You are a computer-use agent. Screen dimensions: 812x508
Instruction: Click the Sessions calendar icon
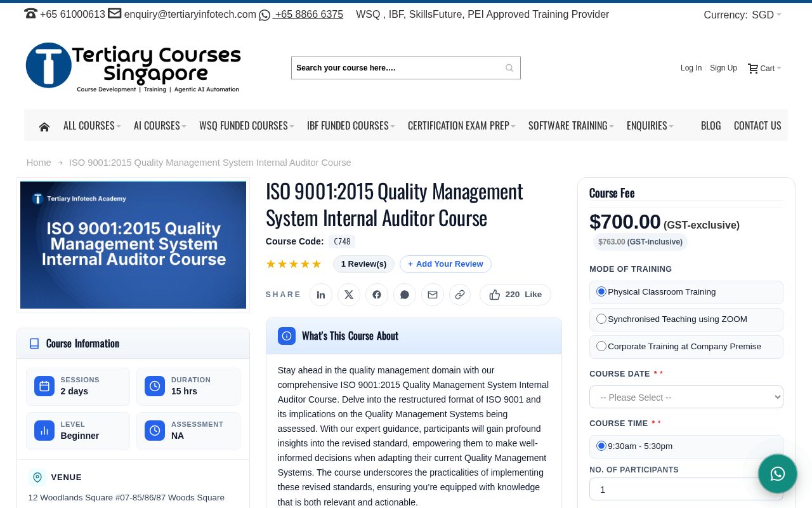click(x=44, y=386)
